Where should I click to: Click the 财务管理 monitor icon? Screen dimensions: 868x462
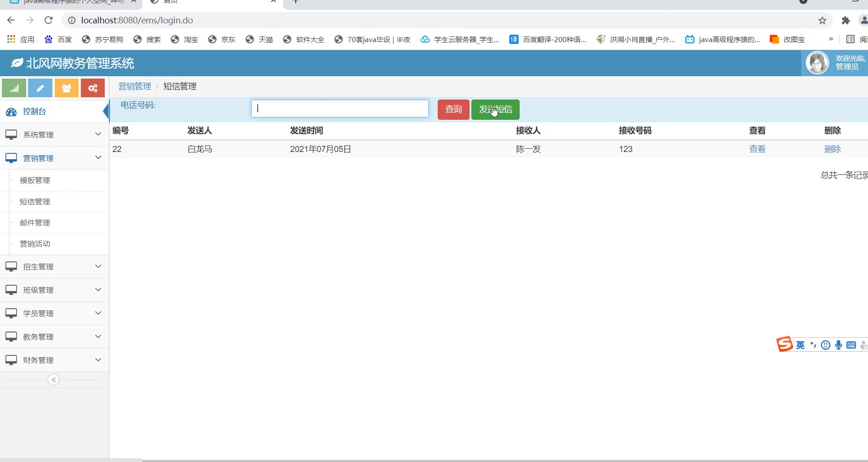pyautogui.click(x=11, y=360)
